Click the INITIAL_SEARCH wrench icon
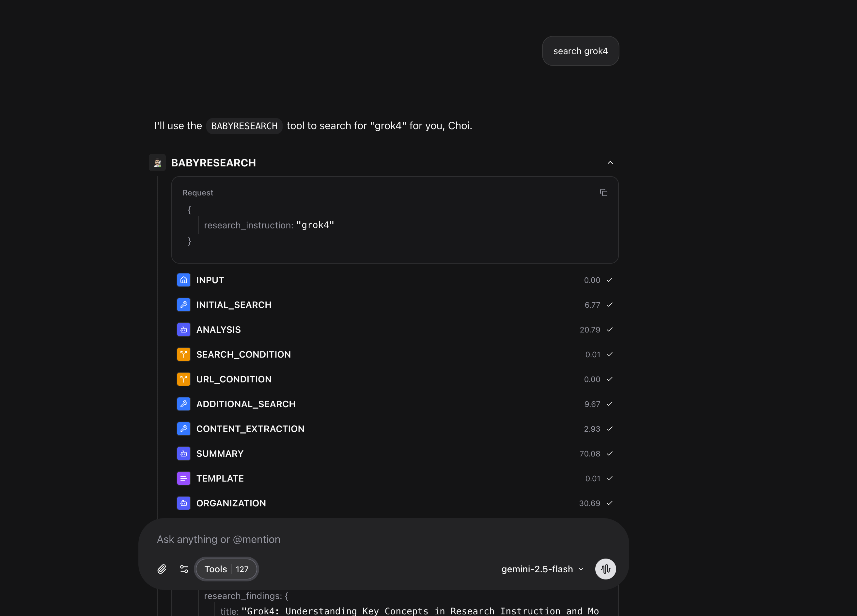857x616 pixels. [184, 305]
